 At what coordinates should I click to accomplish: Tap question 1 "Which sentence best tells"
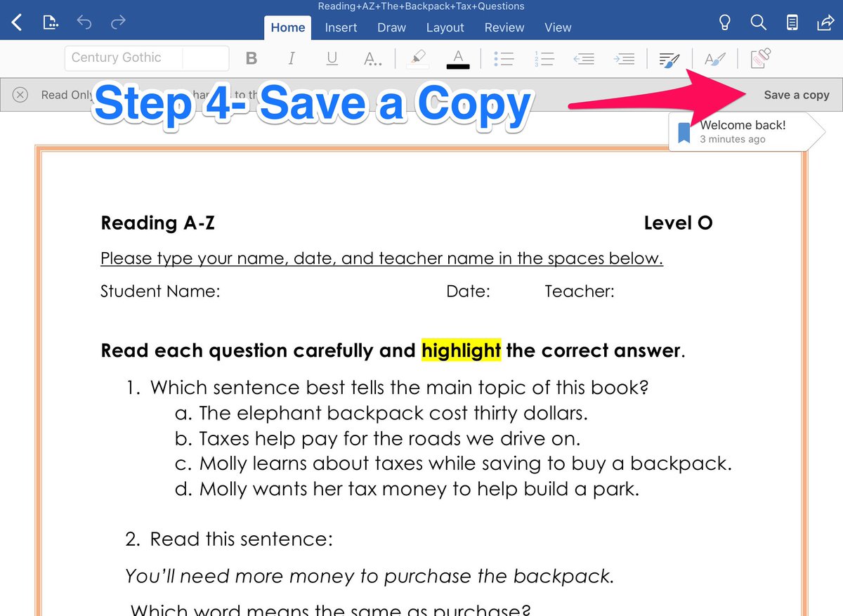tap(399, 388)
